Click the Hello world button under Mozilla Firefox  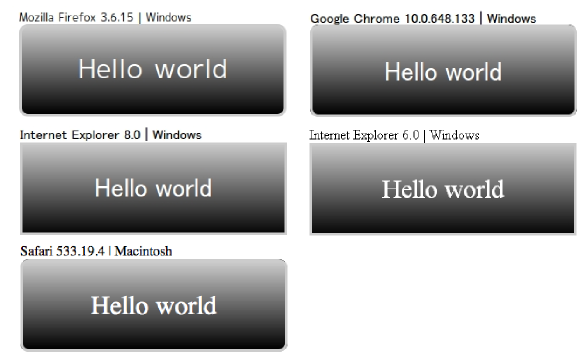pyautogui.click(x=153, y=70)
